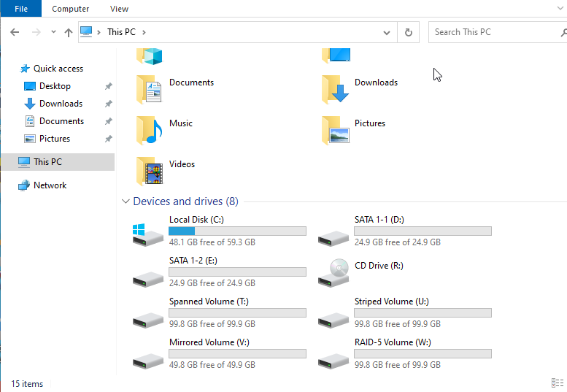Click the Mirrored Volume (V:) label
The image size is (567, 392).
(209, 342)
